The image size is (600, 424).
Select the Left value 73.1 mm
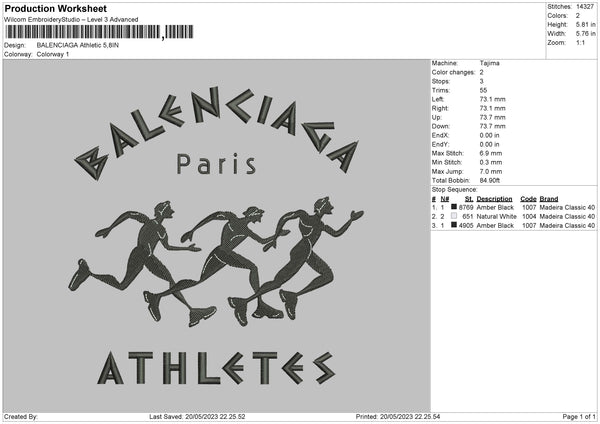492,99
